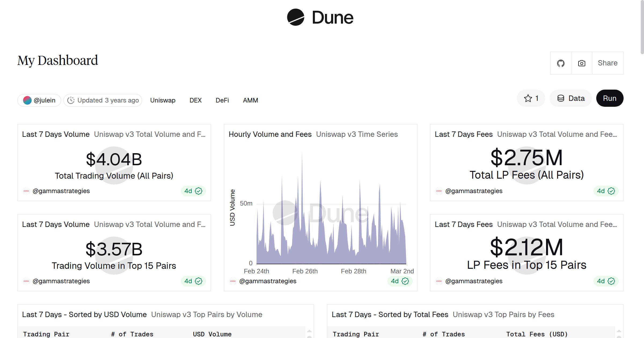Click the @julein avatar chip

[39, 100]
